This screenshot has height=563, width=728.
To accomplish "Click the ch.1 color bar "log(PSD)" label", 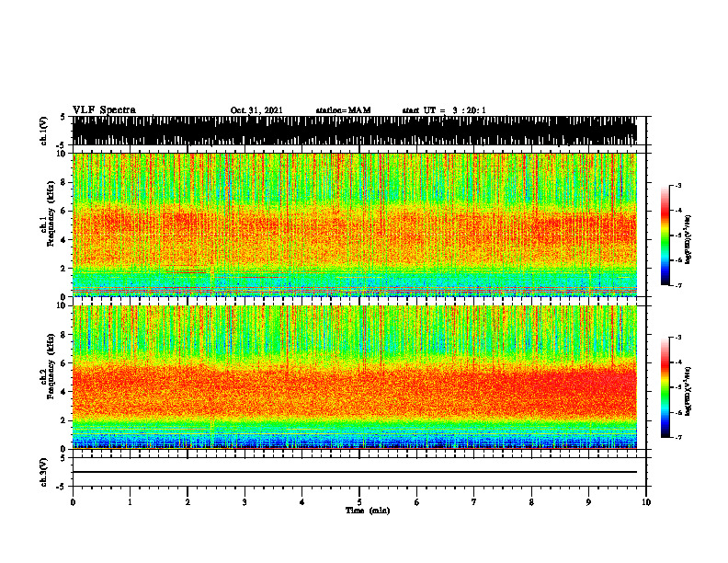I will (x=688, y=240).
